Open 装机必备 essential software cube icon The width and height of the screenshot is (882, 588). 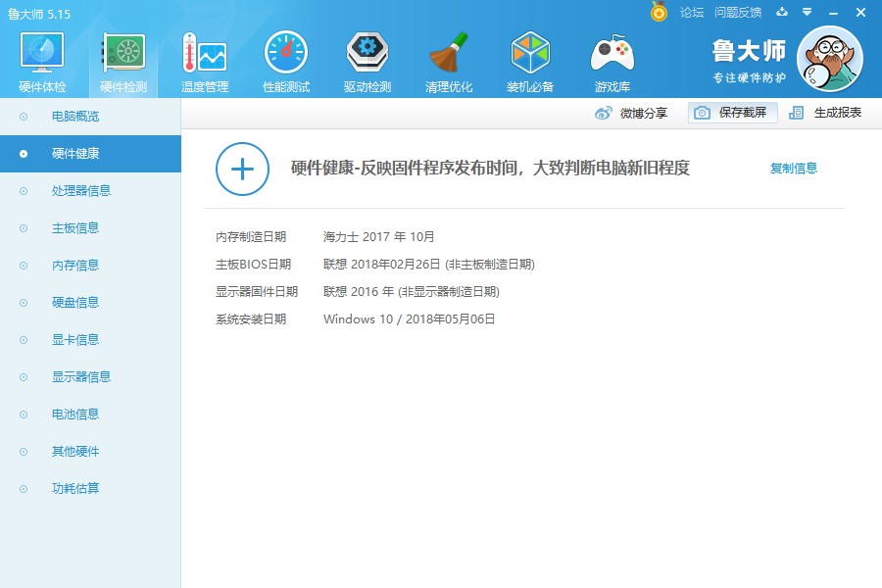click(x=530, y=52)
